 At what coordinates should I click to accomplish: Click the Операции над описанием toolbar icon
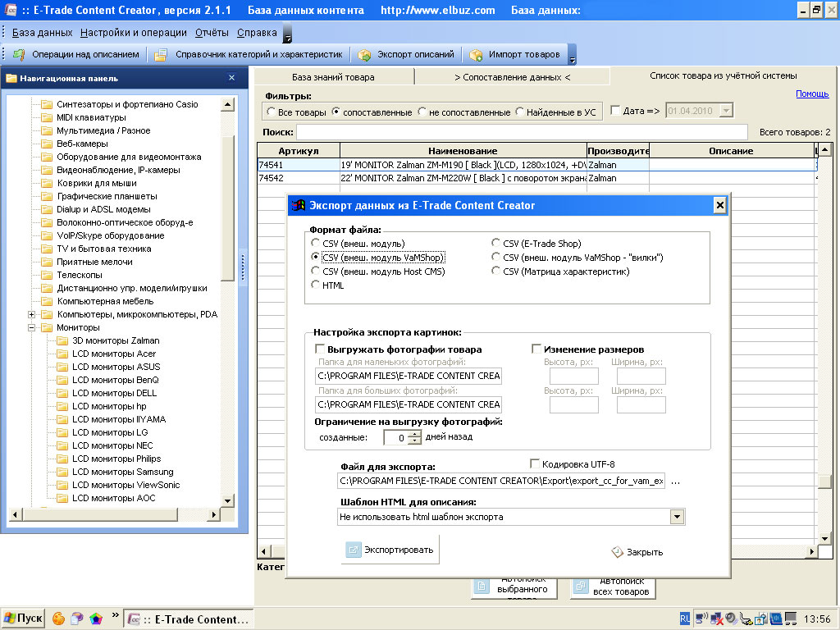[19, 55]
